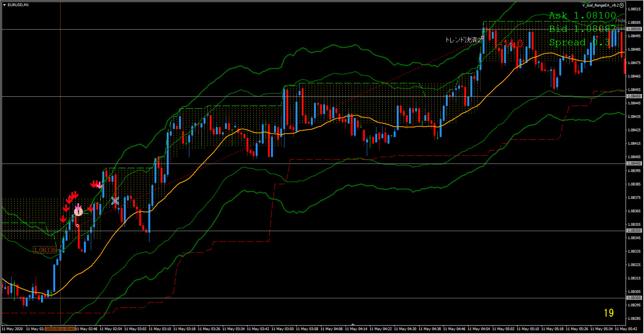Click the 11 May 03:10 time label
The height and width of the screenshot is (334, 644).
(x=160, y=329)
